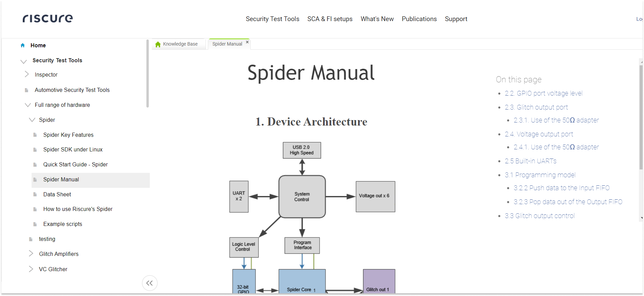Open the What's New menu

point(377,19)
